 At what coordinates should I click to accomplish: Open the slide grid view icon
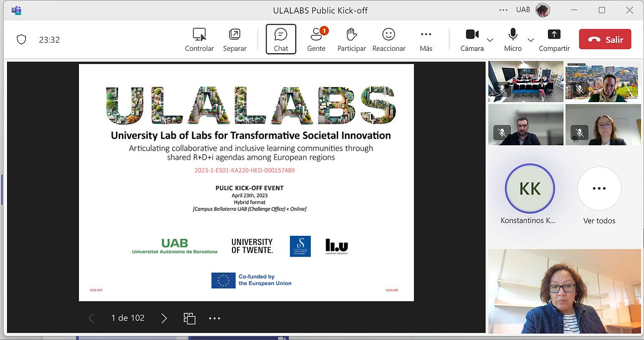[189, 318]
